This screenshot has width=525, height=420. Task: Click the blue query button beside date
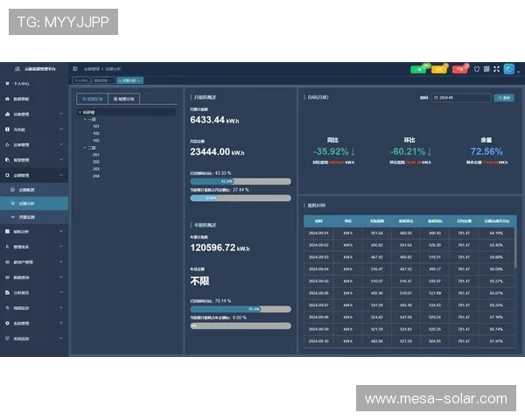click(x=503, y=98)
